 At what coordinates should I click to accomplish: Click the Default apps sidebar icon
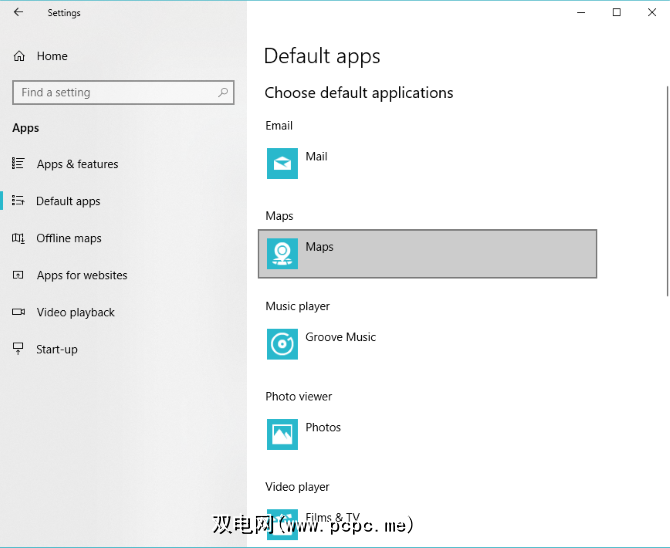click(18, 200)
